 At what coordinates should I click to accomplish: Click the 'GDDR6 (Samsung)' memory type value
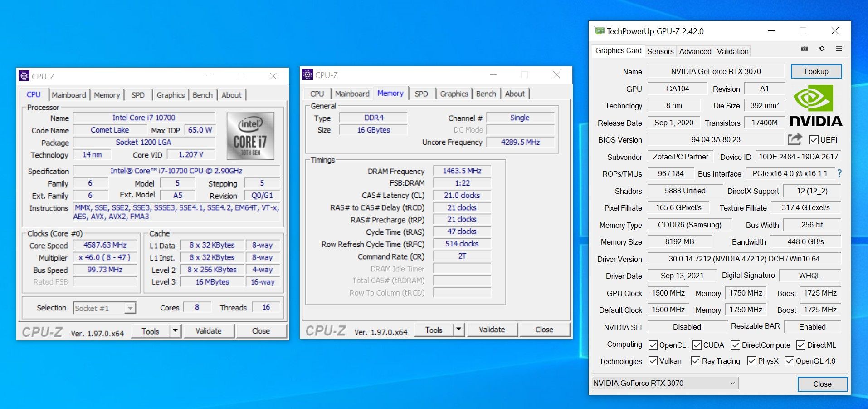point(690,225)
